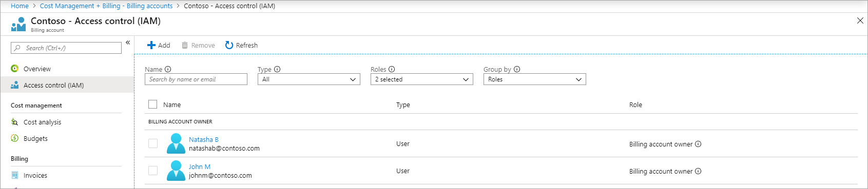This screenshot has width=868, height=189.
Task: Click the Refresh circular arrow icon
Action: (229, 45)
